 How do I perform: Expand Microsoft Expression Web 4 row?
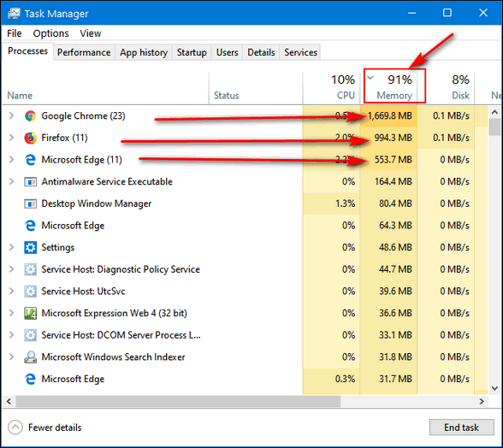[x=12, y=313]
